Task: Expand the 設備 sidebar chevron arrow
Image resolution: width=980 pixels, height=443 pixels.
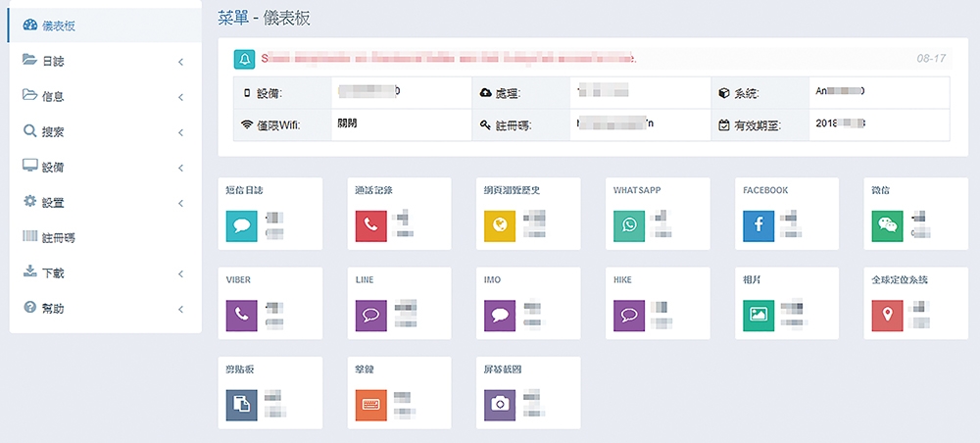Action: [x=180, y=168]
